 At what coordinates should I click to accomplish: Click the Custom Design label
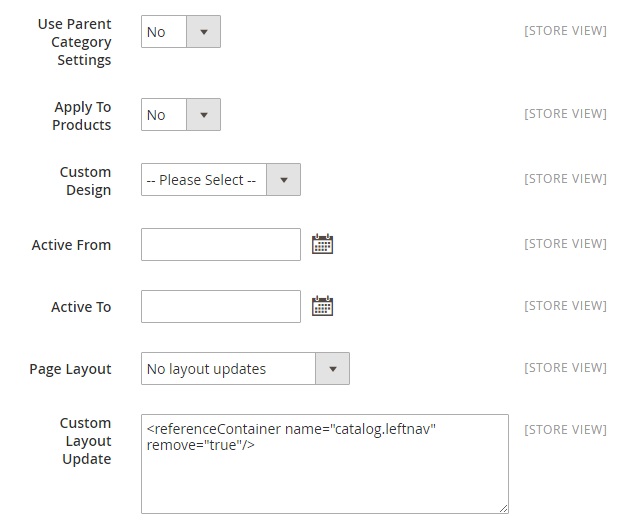[x=85, y=181]
